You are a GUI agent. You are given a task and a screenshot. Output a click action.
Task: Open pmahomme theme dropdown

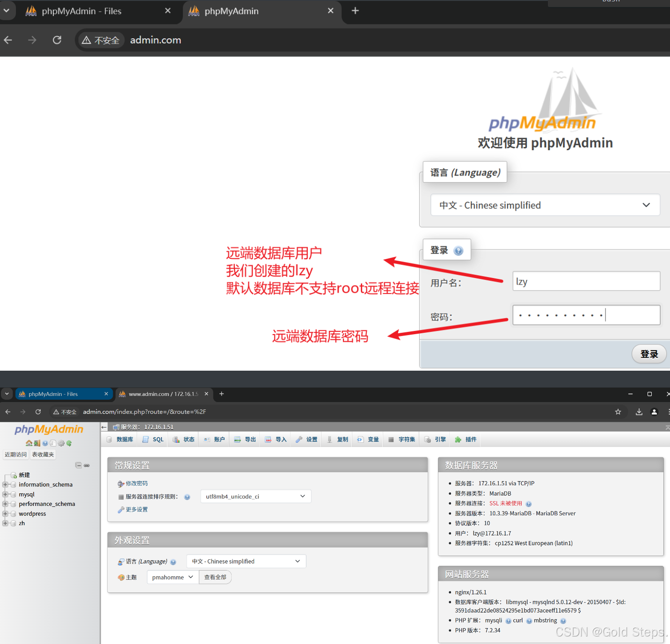[173, 578]
